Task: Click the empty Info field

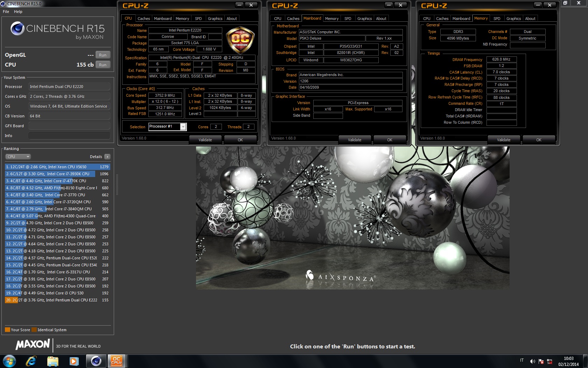Action: tap(69, 136)
